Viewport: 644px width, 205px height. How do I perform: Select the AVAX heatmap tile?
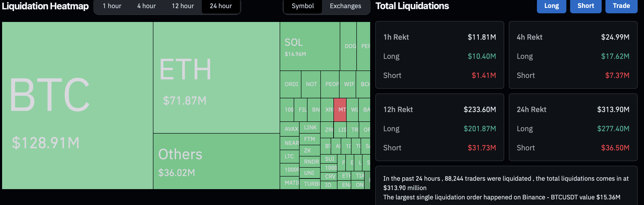(x=289, y=129)
